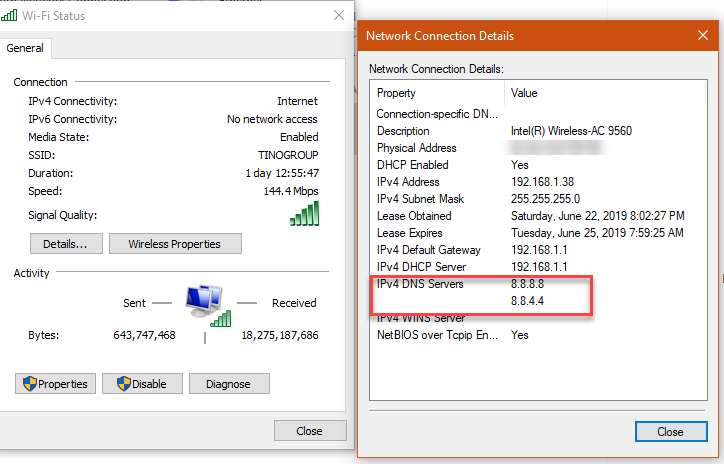Viewport: 724px width, 464px height.
Task: Click the Duration value 1 day 12:55:47
Action: (282, 173)
